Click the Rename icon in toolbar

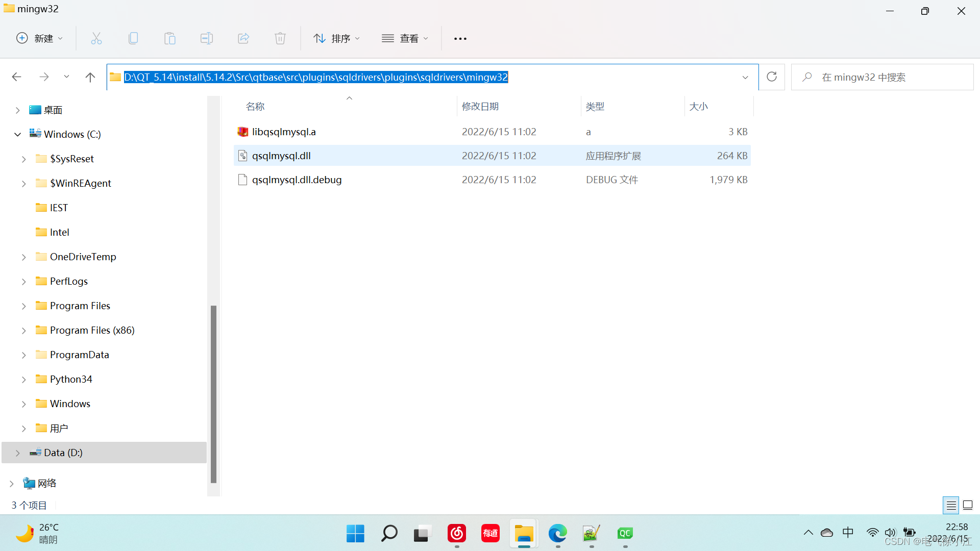click(x=207, y=38)
